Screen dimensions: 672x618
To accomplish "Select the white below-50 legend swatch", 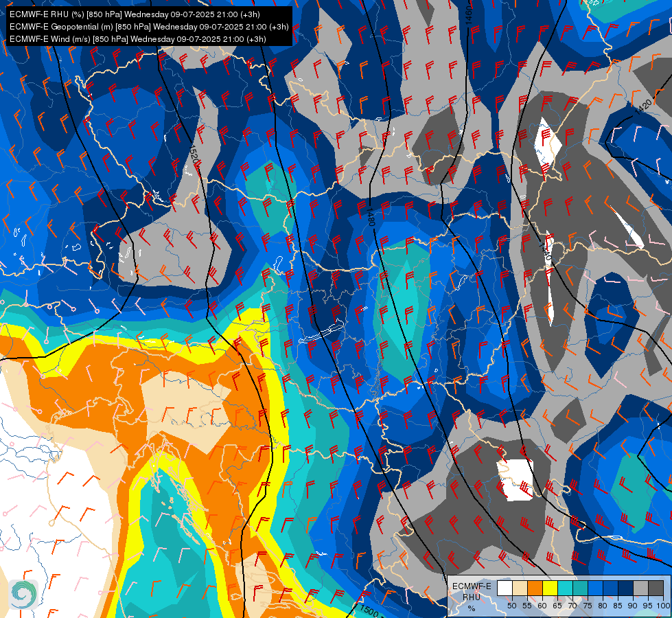I will pos(505,588).
